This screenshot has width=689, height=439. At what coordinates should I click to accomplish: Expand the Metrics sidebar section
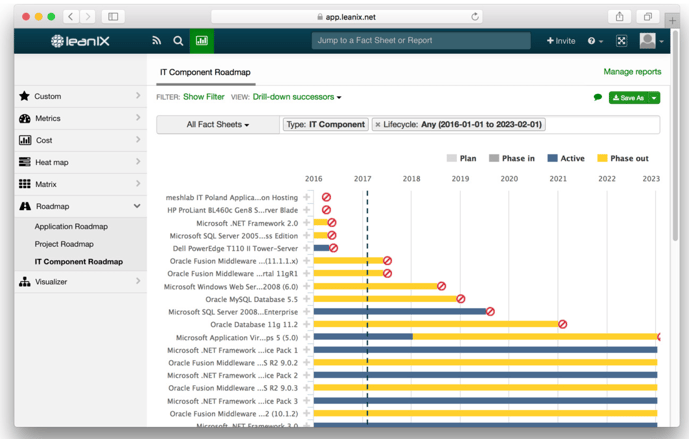138,117
